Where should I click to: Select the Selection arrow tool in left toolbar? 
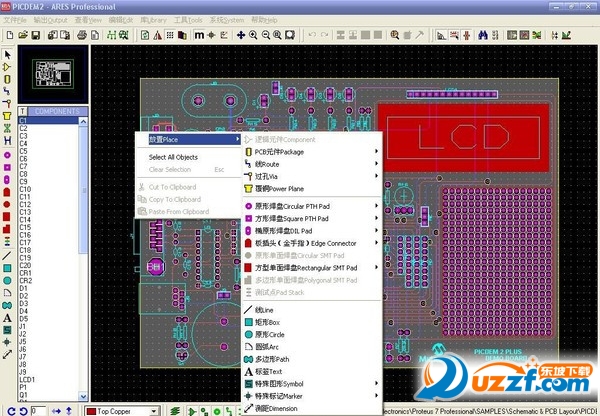tap(7, 55)
